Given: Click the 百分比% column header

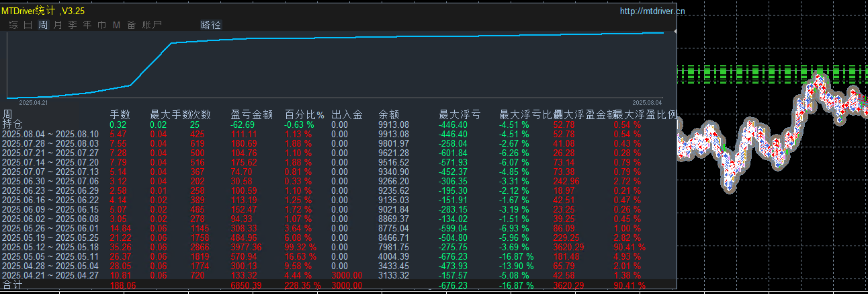Looking at the screenshot, I should tap(304, 114).
